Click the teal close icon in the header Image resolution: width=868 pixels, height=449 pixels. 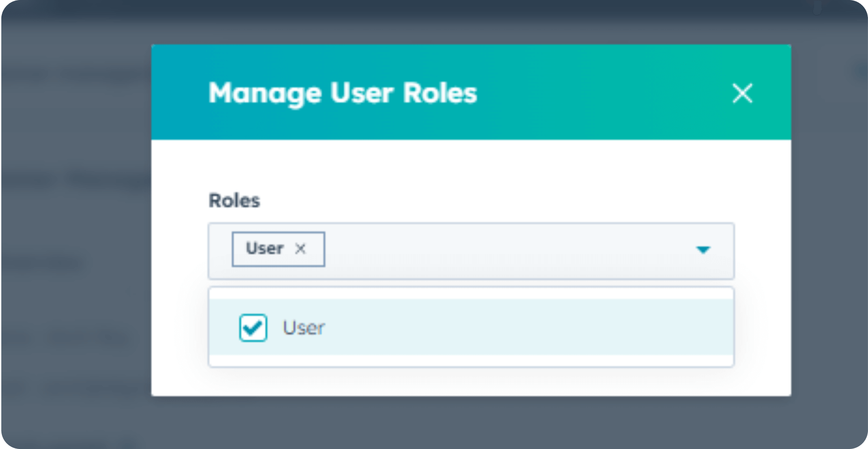(x=743, y=94)
